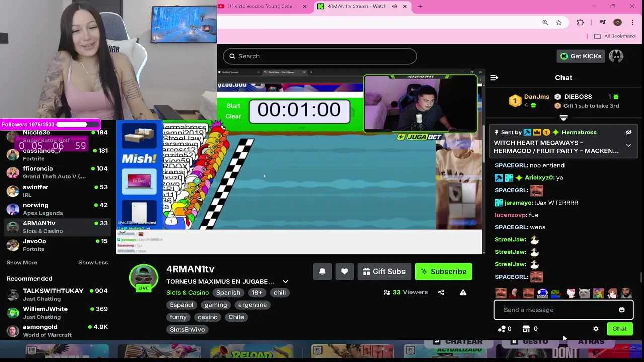
Task: Click the green Subscribe button
Action: 443,271
